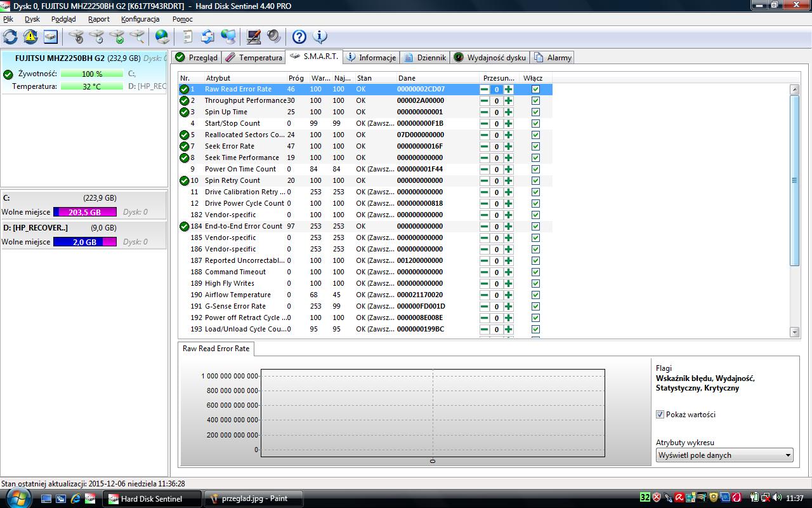Click the green 32 temperature tray icon

645,498
